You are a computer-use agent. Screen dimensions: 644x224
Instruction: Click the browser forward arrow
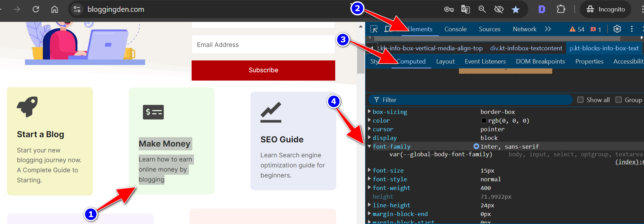point(17,9)
